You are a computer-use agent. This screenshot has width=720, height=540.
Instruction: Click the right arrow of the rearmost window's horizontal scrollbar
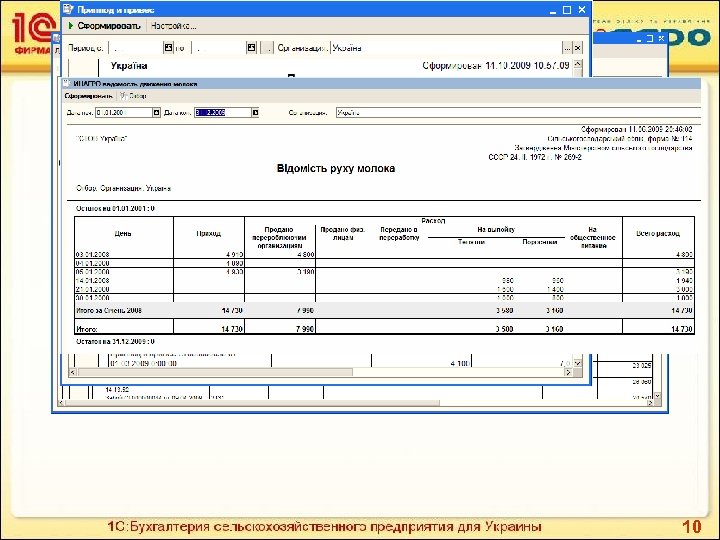(650, 403)
